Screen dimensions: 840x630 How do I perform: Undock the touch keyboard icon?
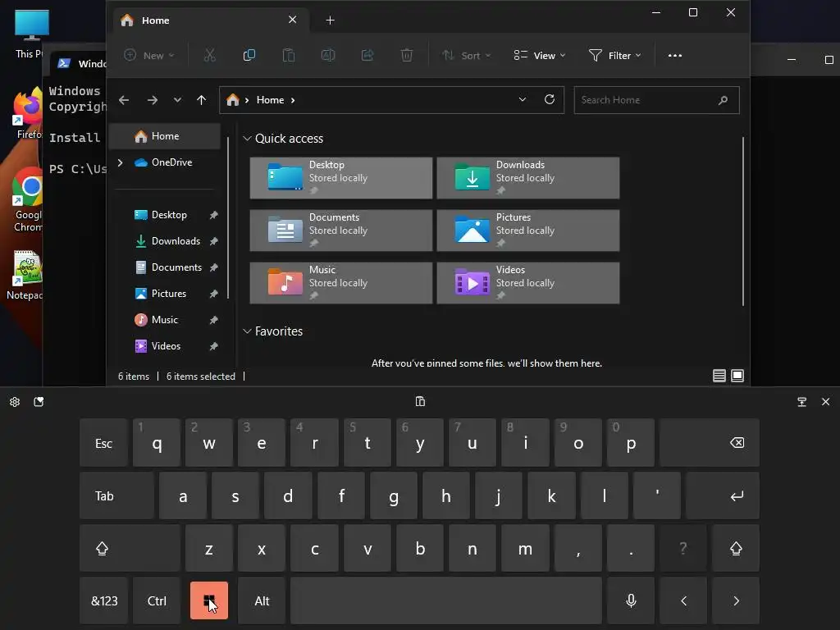[x=802, y=402]
